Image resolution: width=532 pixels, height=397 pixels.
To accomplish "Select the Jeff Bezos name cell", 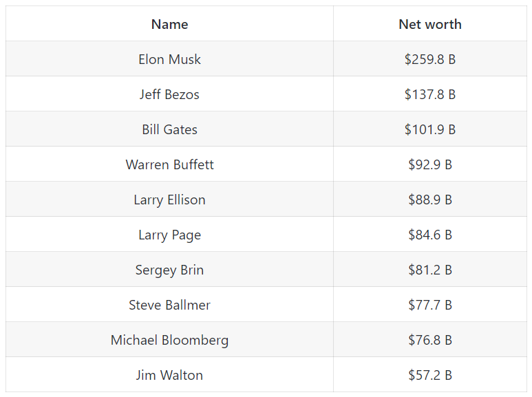I will click(x=169, y=94).
